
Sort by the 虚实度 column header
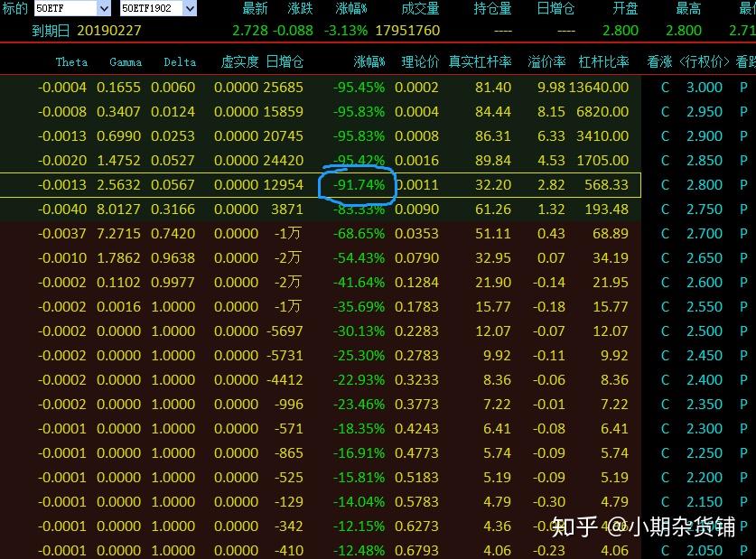[x=239, y=61]
